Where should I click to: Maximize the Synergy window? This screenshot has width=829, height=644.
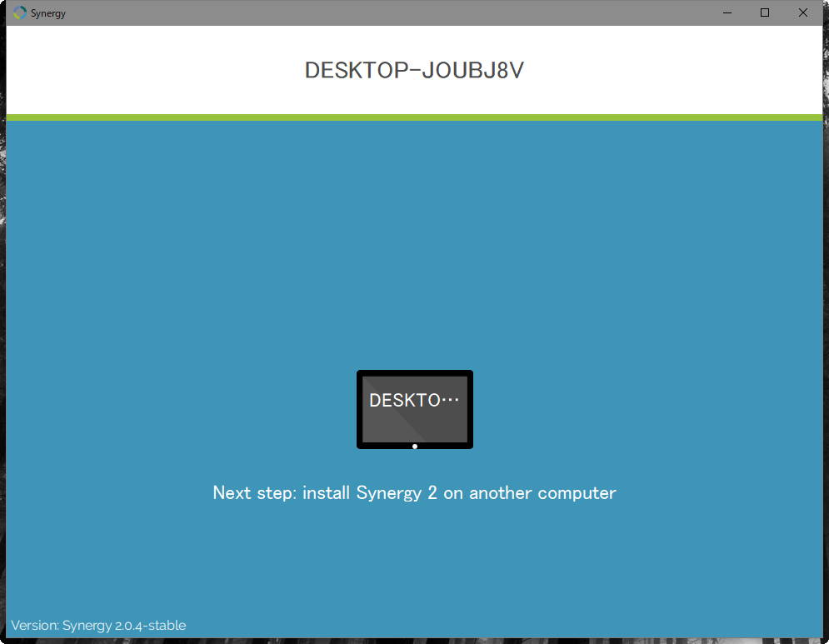coord(765,12)
